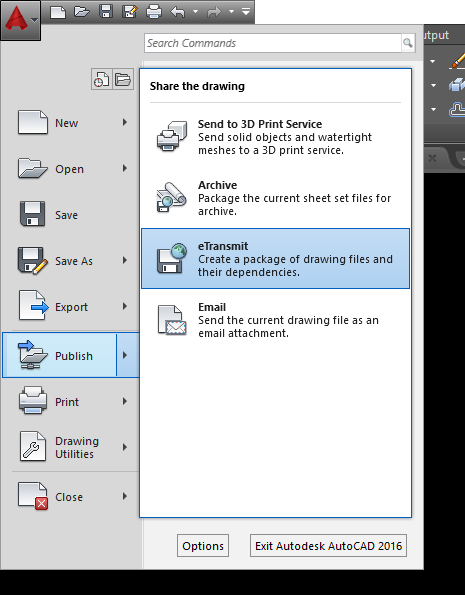The image size is (465, 595).
Task: Click the 3D box ribbon icon at right edge
Action: 457,85
